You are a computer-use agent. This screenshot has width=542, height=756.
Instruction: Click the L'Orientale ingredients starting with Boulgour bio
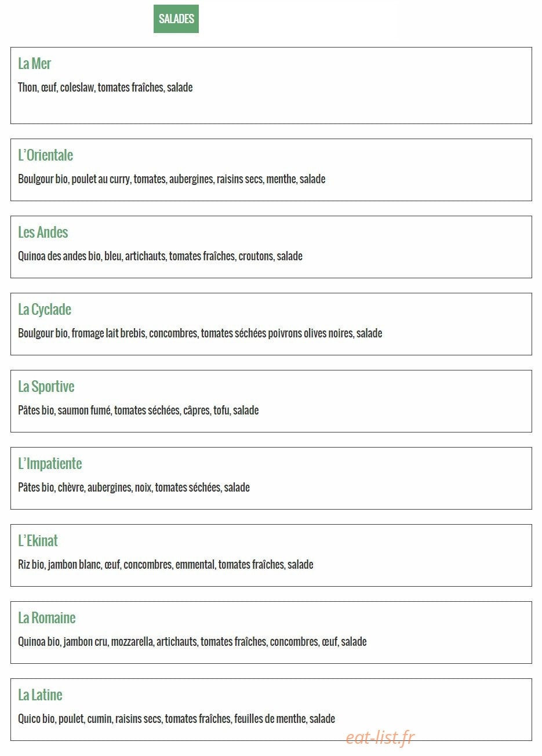click(172, 179)
